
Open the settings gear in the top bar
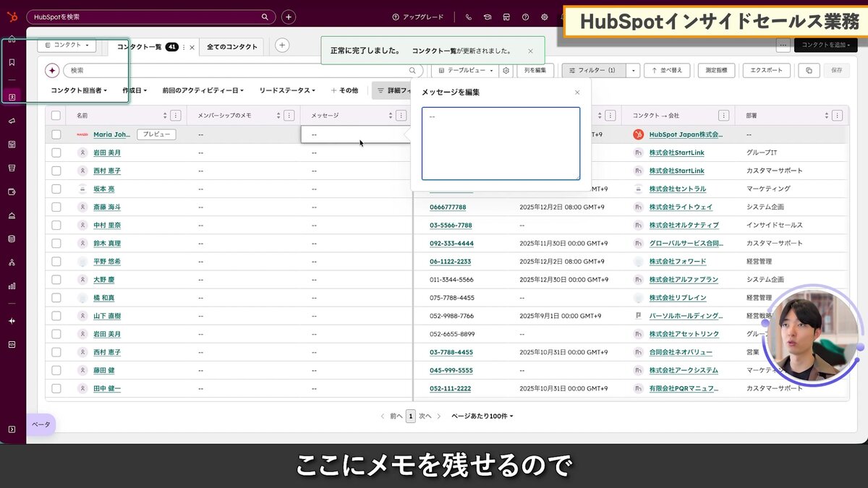click(544, 17)
